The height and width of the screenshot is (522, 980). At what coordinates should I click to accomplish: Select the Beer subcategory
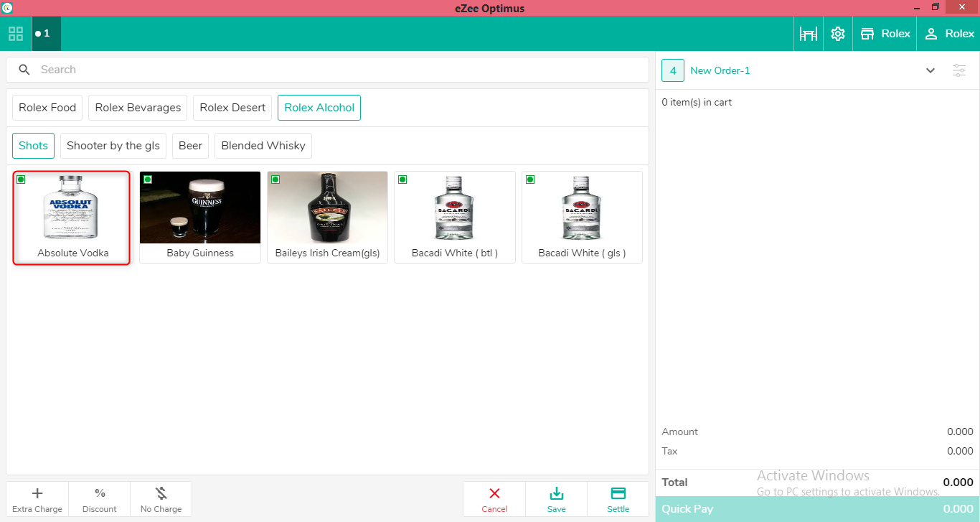click(190, 146)
